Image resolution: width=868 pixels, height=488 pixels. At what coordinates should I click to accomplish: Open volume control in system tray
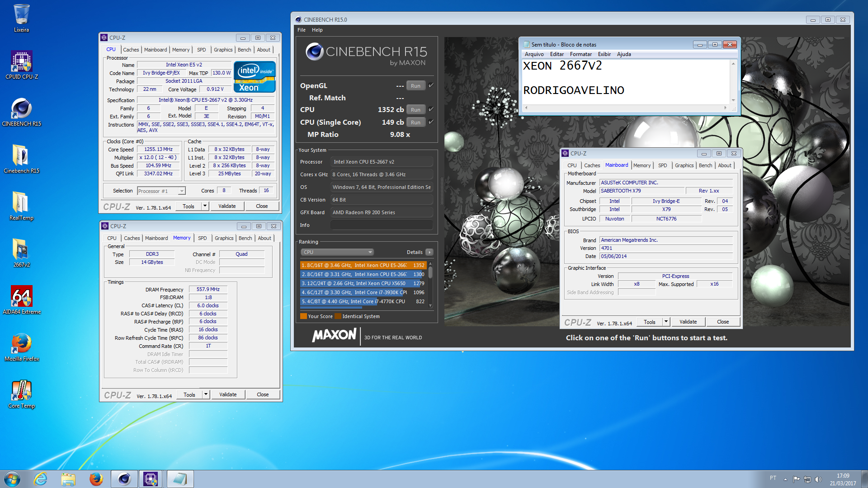click(818, 479)
